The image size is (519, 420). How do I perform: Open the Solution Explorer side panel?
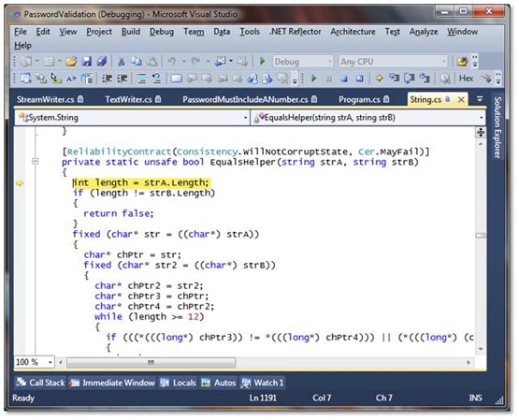click(x=497, y=127)
